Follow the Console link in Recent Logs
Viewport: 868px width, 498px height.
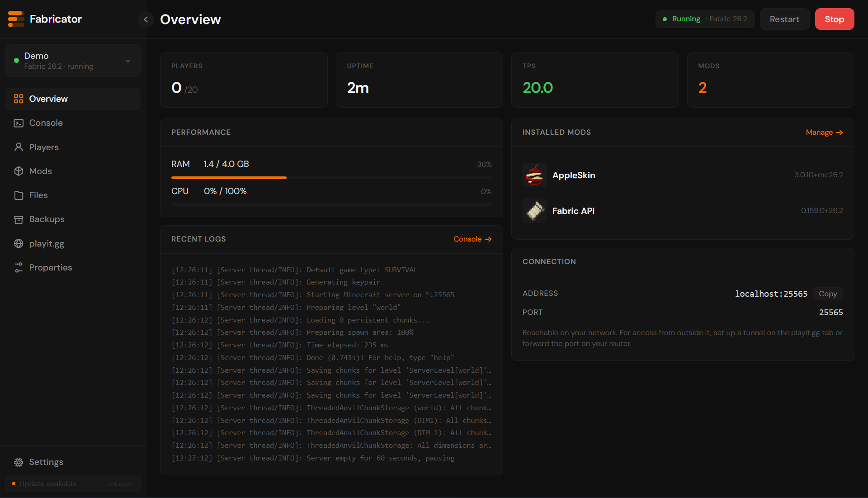coord(472,239)
